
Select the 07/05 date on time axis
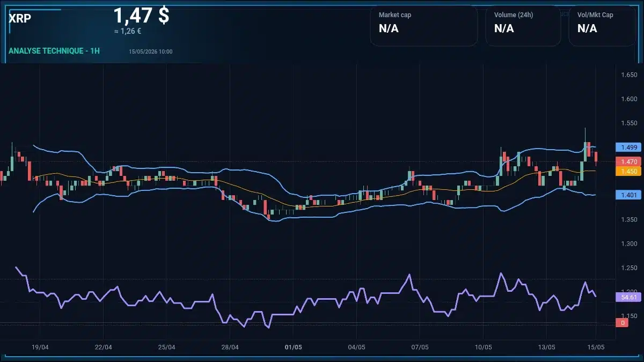[x=420, y=347]
